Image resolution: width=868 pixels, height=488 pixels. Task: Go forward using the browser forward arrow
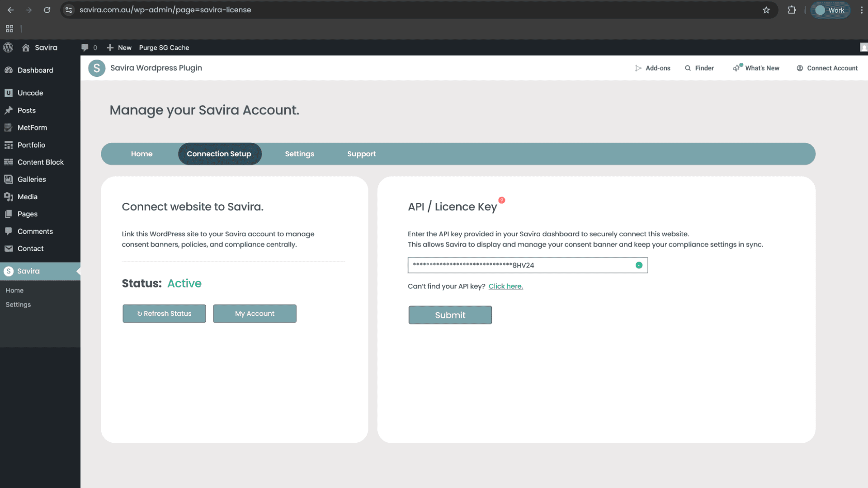pos(28,10)
